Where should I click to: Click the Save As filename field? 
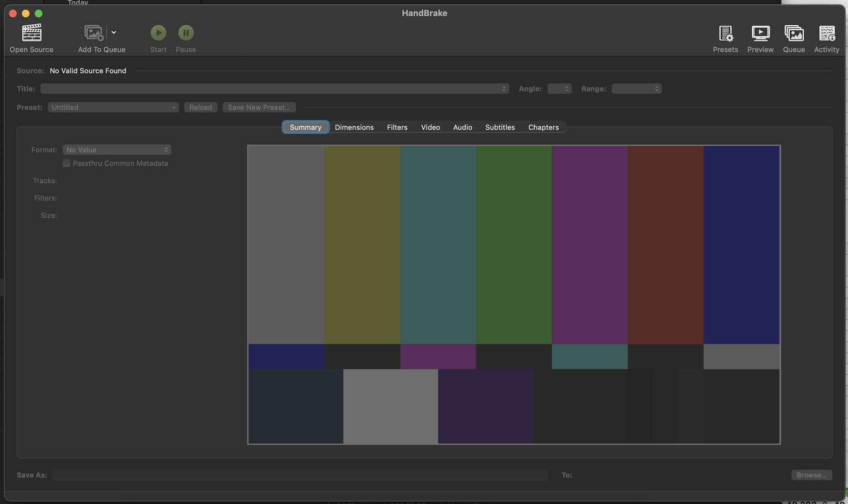[300, 475]
